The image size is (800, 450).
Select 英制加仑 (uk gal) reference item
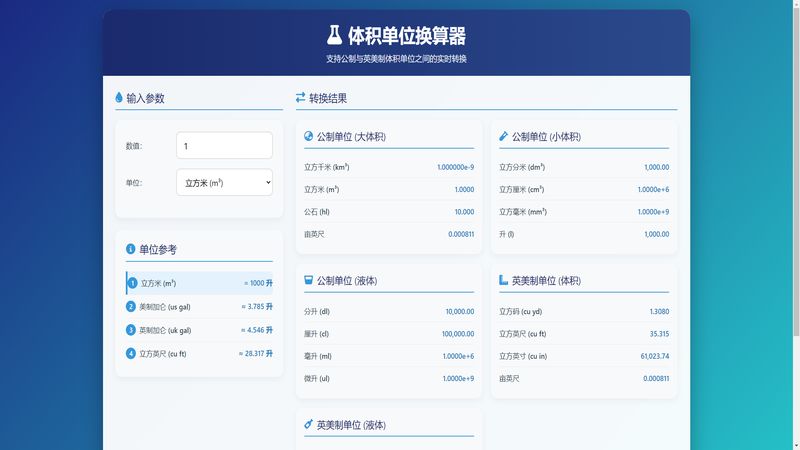(x=199, y=330)
